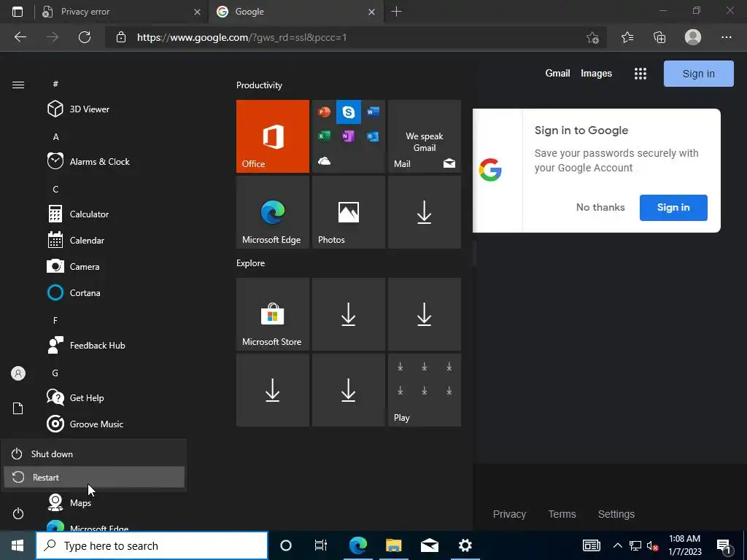Click the taskbar search box
This screenshot has width=747, height=560.
click(152, 545)
